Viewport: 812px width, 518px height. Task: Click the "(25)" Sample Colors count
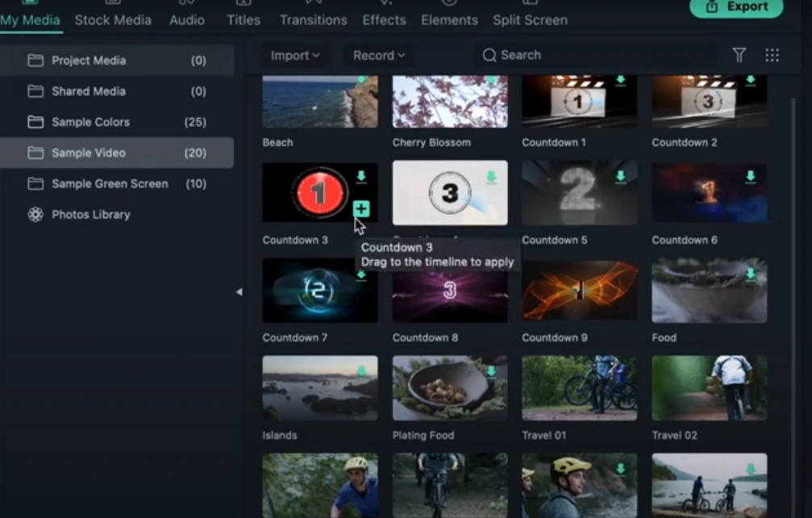click(x=195, y=123)
